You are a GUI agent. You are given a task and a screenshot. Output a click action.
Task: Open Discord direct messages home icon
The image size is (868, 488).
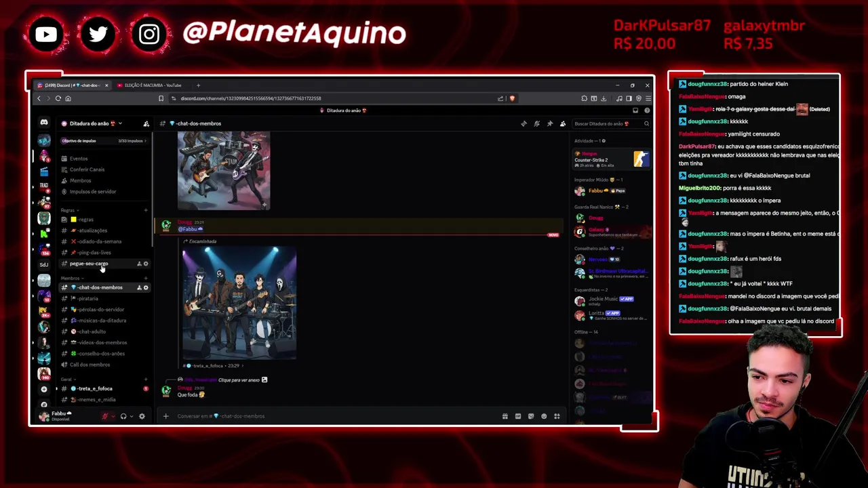coord(44,123)
